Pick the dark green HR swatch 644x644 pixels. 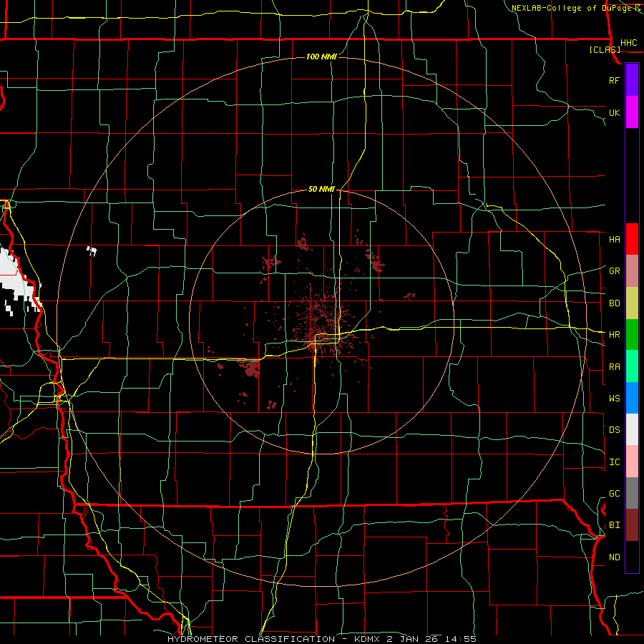(632, 335)
